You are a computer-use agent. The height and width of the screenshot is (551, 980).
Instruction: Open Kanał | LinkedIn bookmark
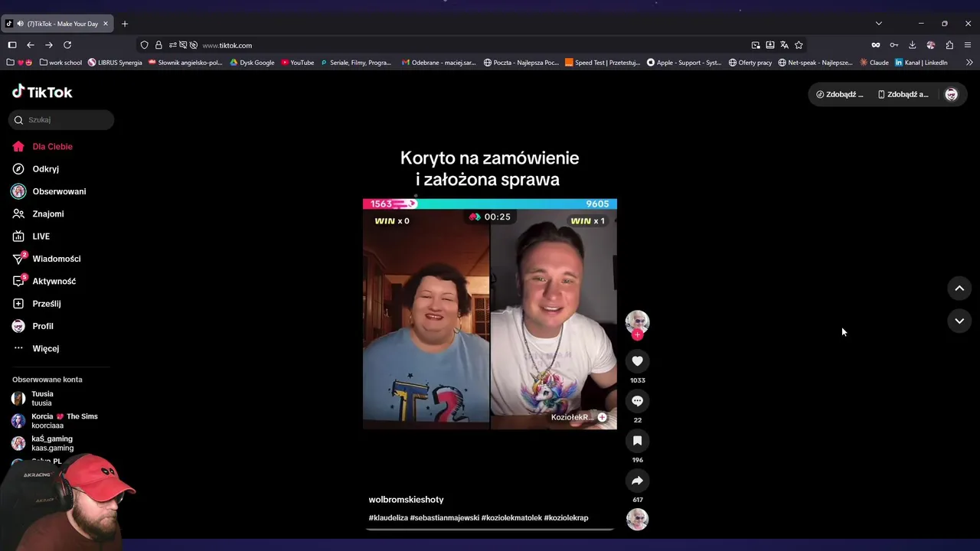coord(921,63)
